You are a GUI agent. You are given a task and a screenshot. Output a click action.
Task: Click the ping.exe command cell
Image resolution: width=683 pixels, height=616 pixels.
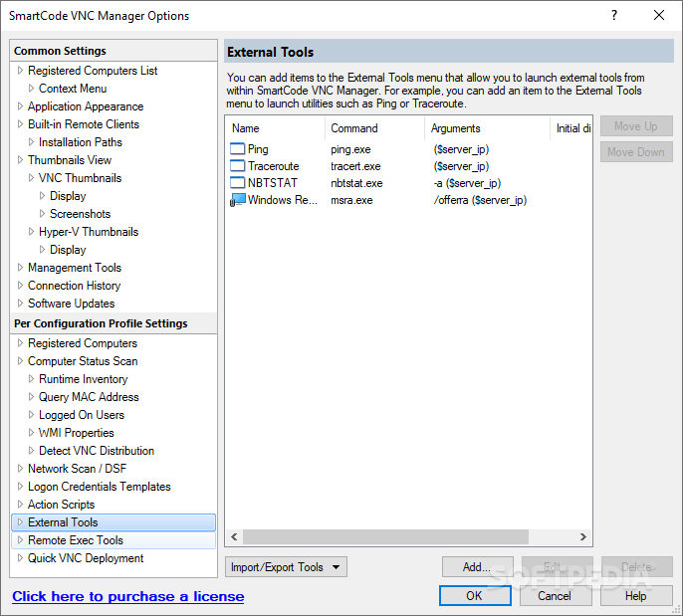click(350, 149)
